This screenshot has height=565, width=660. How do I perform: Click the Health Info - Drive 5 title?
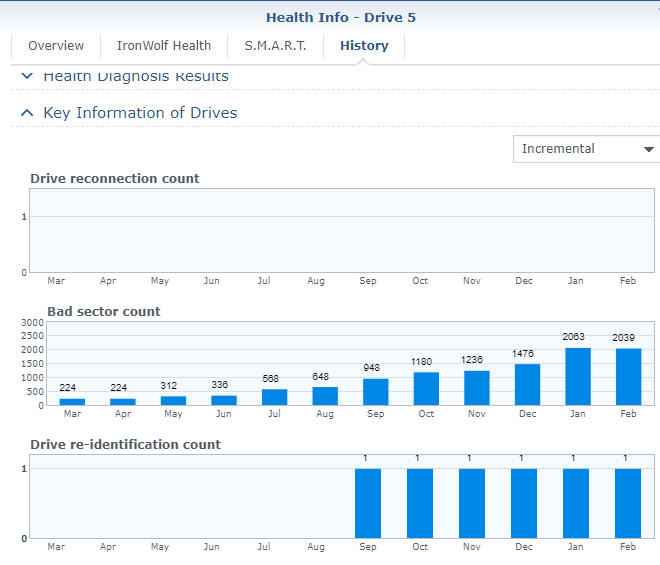tap(341, 18)
